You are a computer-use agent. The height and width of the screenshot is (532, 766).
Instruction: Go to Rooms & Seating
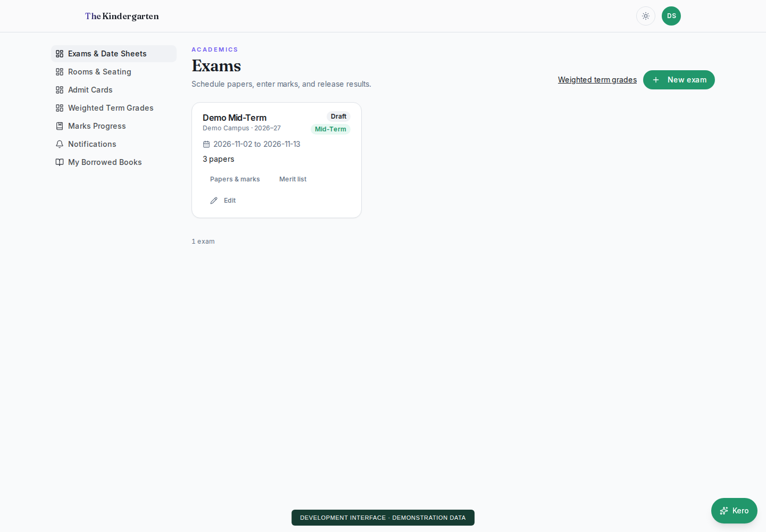[x=114, y=72]
